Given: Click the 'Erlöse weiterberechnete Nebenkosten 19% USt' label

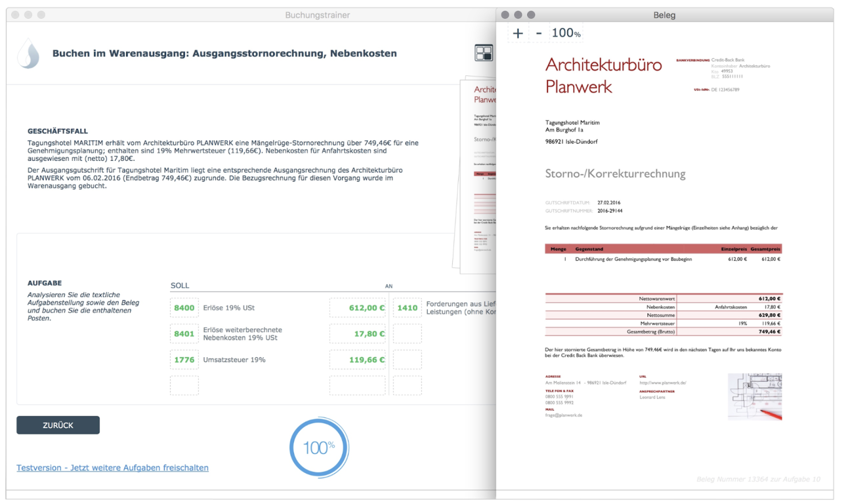Looking at the screenshot, I should (242, 334).
